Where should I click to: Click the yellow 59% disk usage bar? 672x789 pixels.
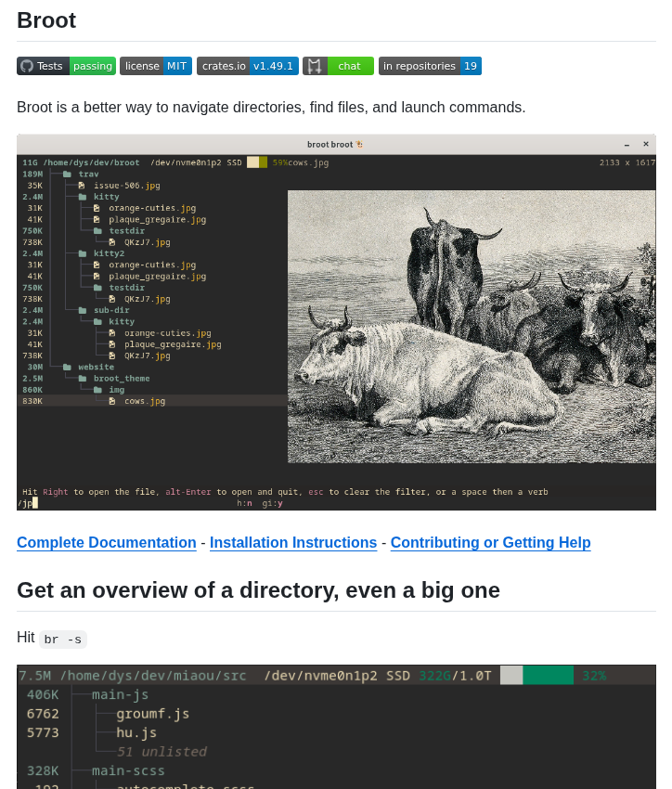point(257,162)
